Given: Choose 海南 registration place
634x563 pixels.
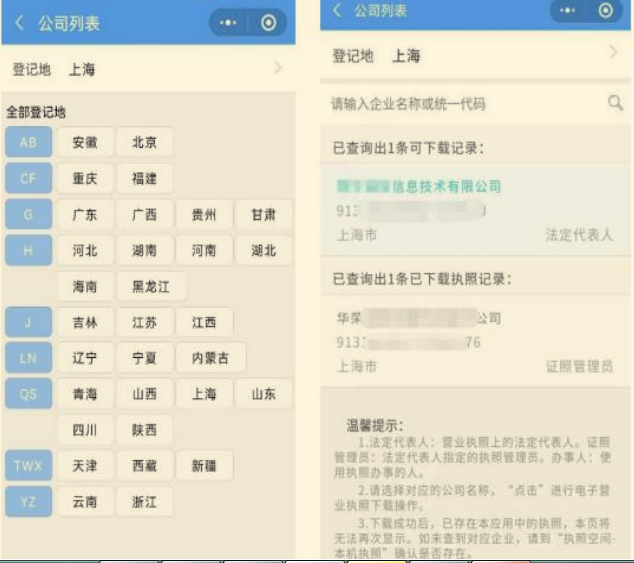Looking at the screenshot, I should (85, 286).
